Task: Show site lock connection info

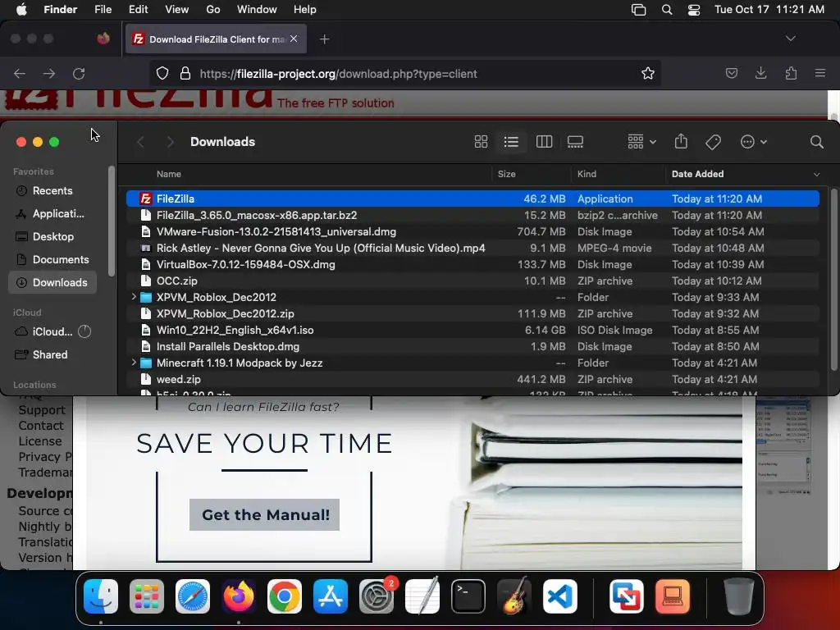Action: (185, 73)
